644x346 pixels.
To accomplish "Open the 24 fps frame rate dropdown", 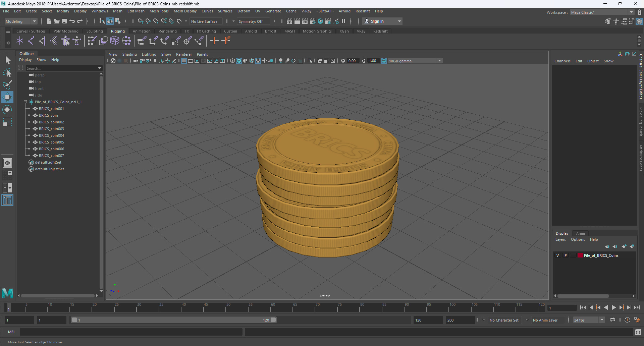I will click(x=589, y=320).
